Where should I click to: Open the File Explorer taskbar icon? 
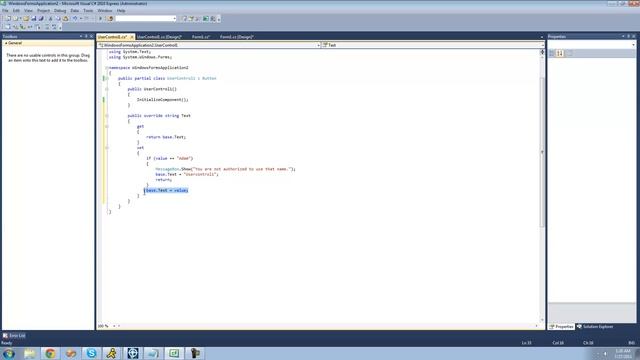tap(30, 353)
